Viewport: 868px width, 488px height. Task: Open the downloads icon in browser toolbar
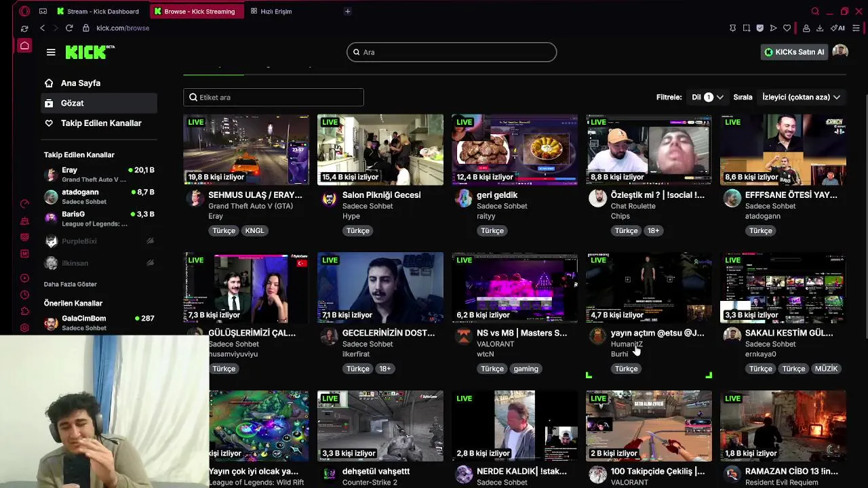pyautogui.click(x=819, y=28)
